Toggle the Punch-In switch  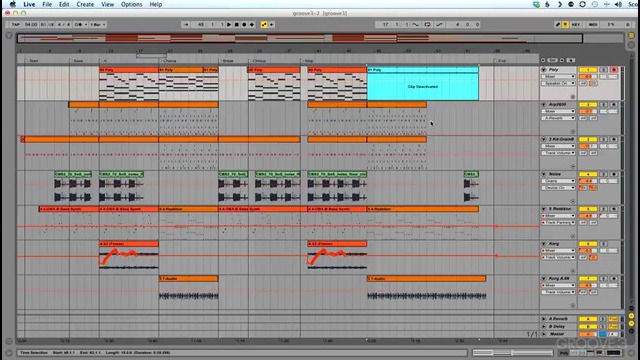416,24
